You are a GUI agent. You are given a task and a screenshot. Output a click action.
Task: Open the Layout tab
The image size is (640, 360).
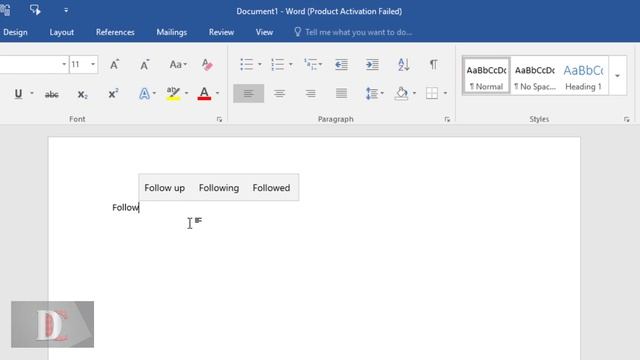62,32
